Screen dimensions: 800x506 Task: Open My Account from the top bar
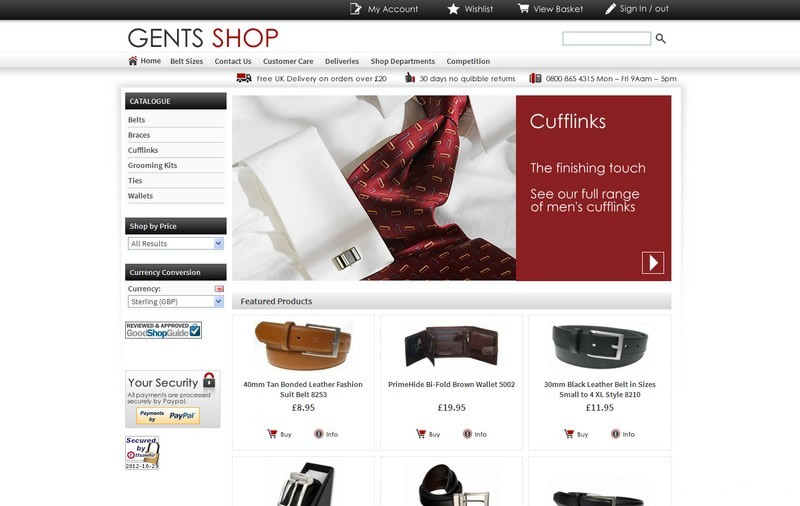(384, 9)
